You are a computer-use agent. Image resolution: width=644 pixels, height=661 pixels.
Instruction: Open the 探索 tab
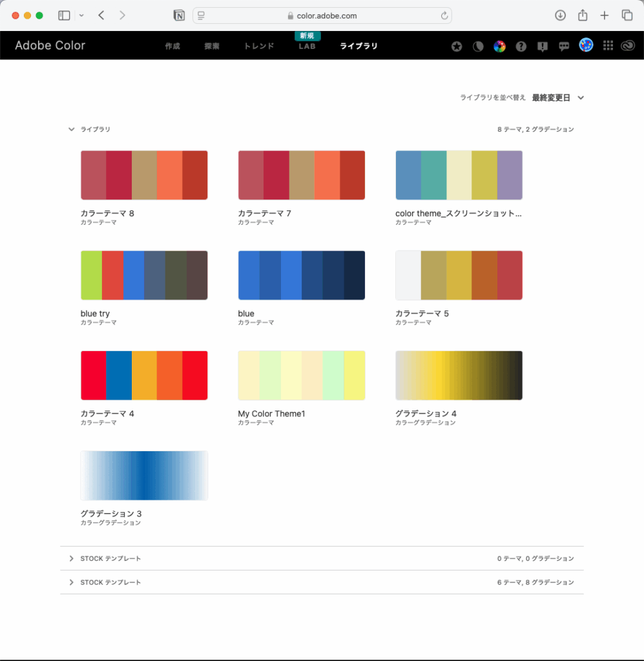coord(212,46)
